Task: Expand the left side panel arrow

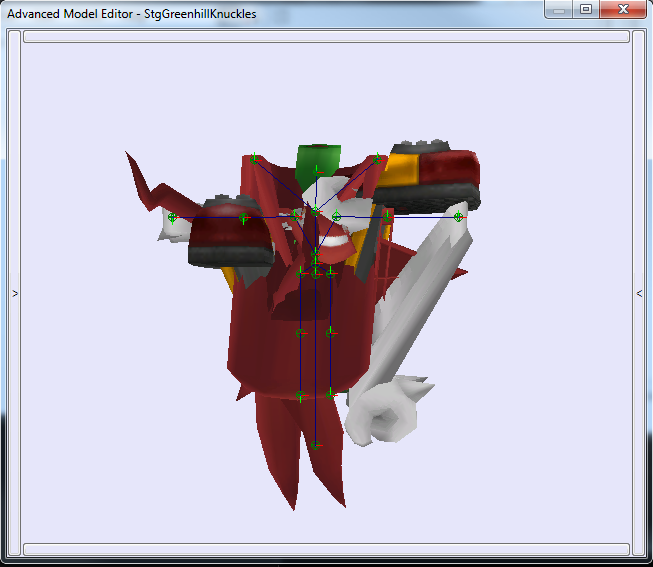Action: 15,293
